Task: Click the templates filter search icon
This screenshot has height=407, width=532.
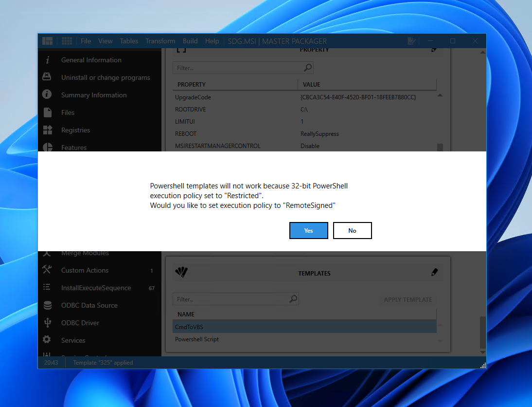Action: click(x=293, y=299)
